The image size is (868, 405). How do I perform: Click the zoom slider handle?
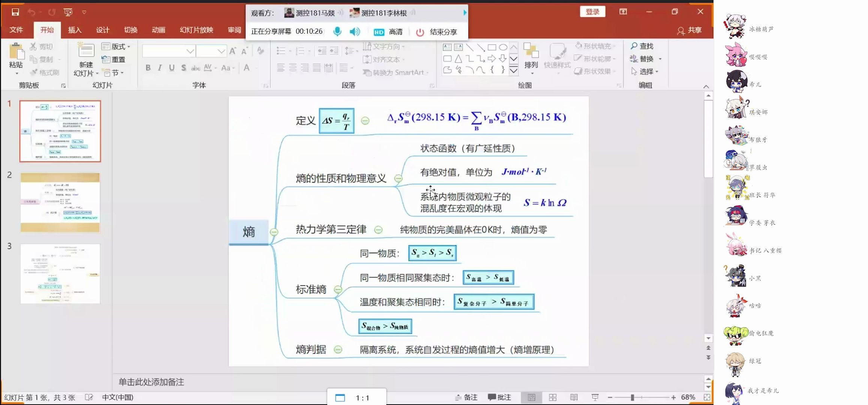pos(632,397)
